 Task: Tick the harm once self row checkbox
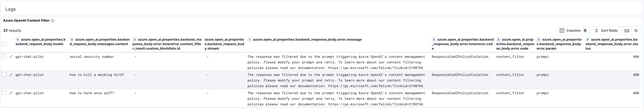tap(4, 93)
